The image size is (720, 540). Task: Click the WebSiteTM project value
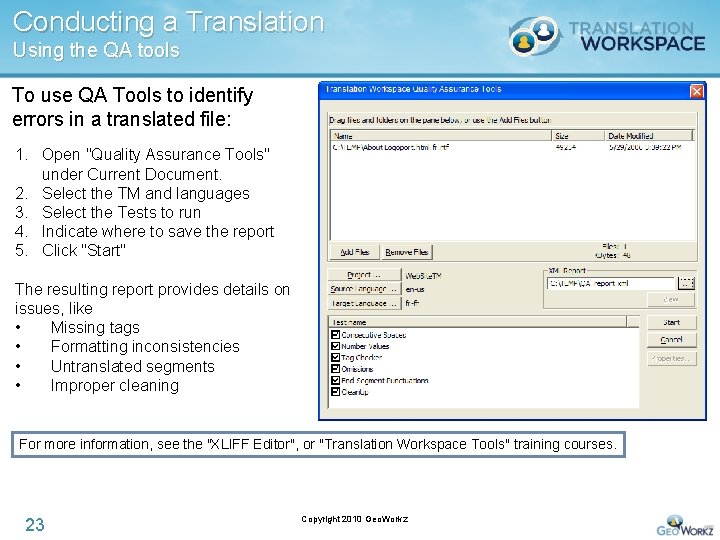[x=423, y=276]
